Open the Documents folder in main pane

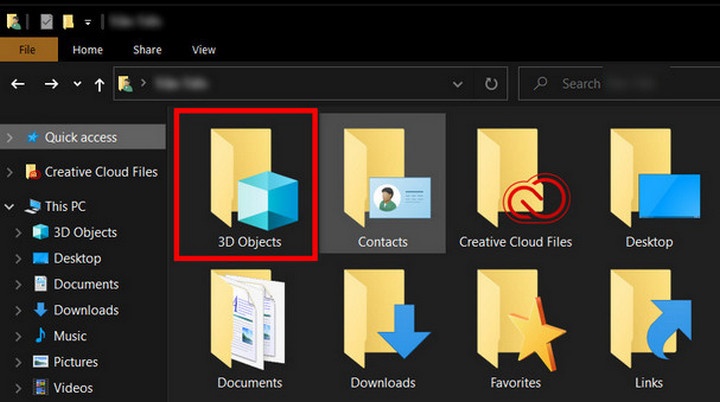tap(248, 319)
